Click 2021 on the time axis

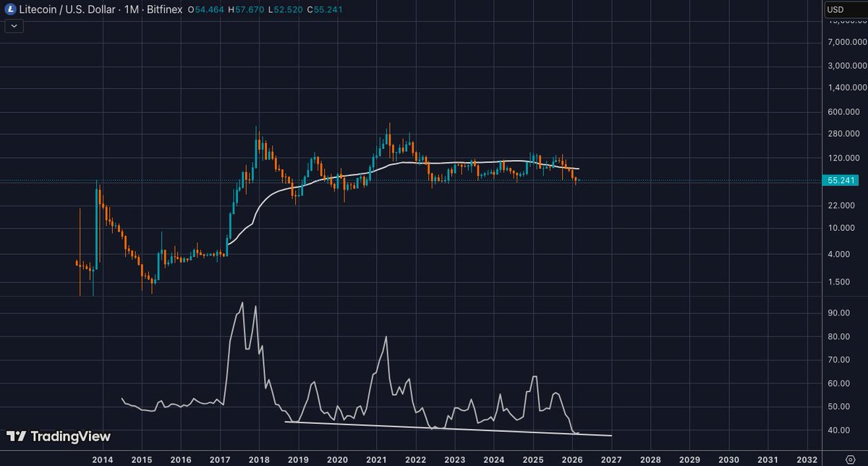[376, 459]
